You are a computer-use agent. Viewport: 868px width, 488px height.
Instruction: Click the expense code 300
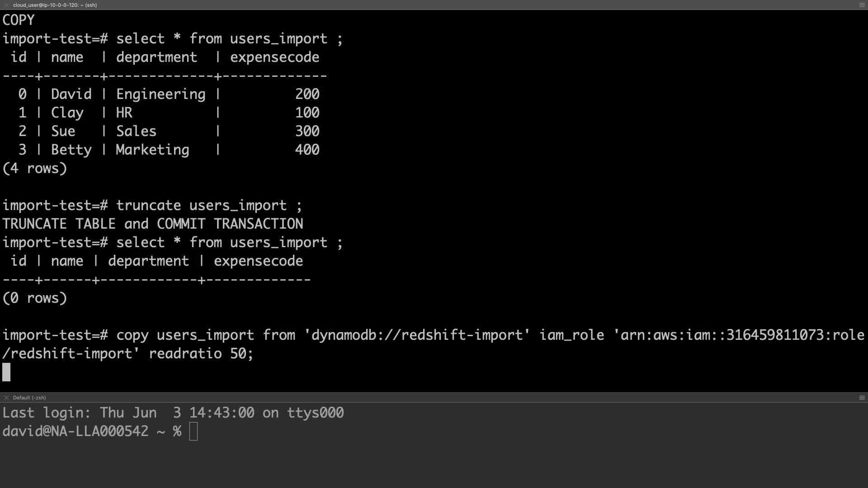307,131
